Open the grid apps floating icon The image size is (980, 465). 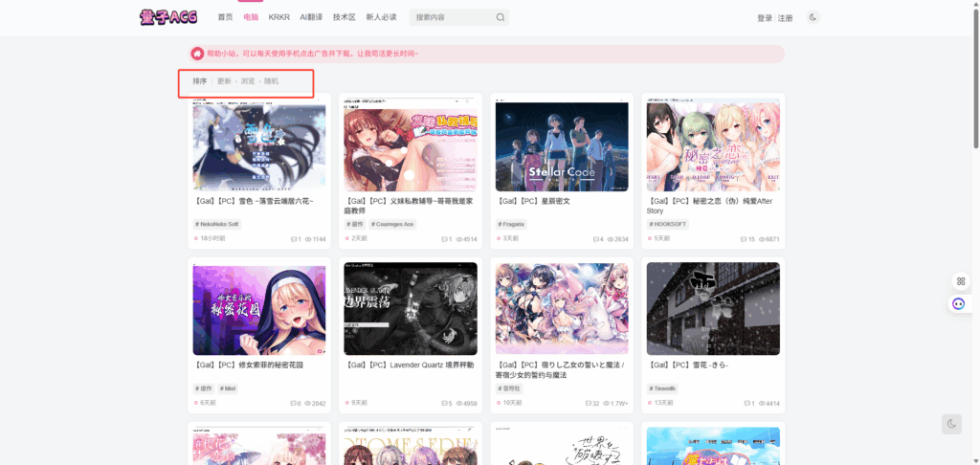pos(961,281)
